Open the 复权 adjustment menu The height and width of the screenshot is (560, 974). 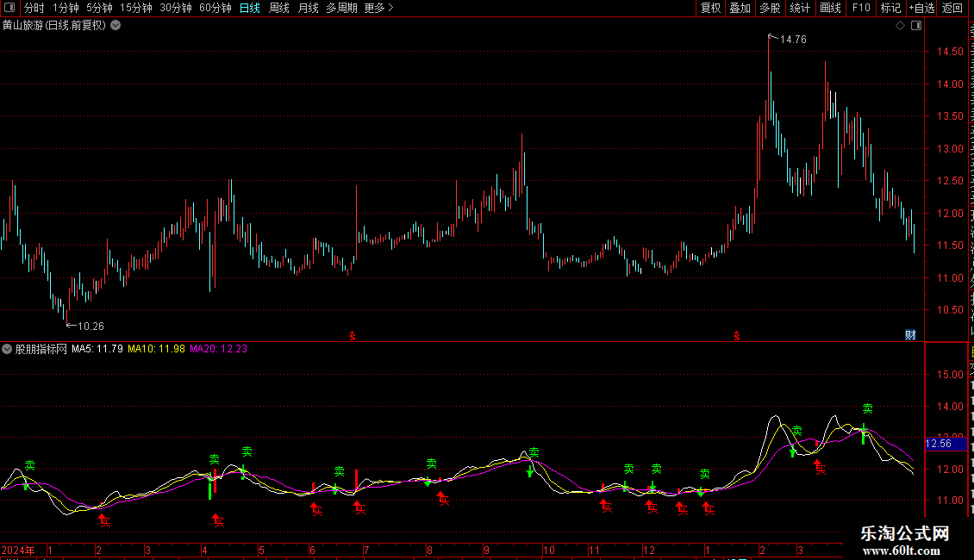pyautogui.click(x=710, y=8)
